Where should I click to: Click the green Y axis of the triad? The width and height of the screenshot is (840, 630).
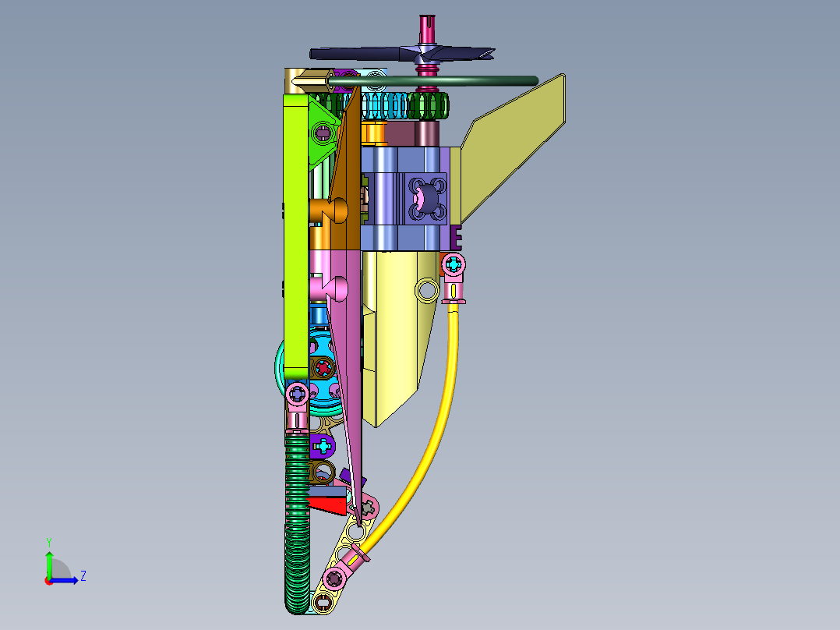[x=49, y=565]
